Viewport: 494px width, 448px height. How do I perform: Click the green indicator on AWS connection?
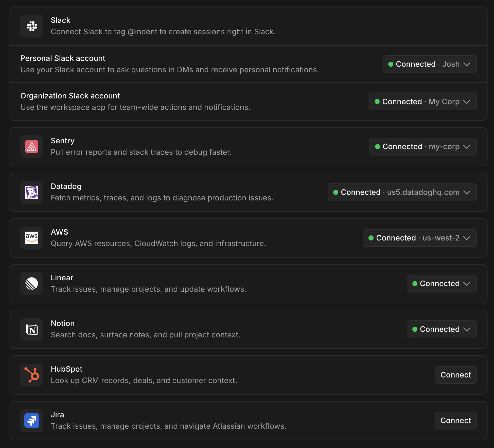coord(371,238)
